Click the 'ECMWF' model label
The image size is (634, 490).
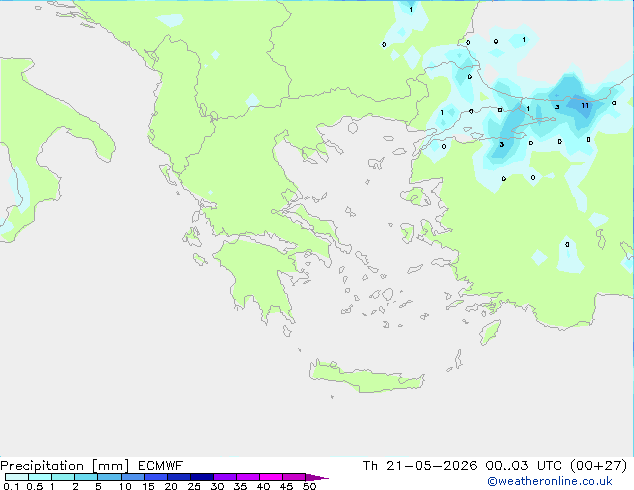coord(161,466)
